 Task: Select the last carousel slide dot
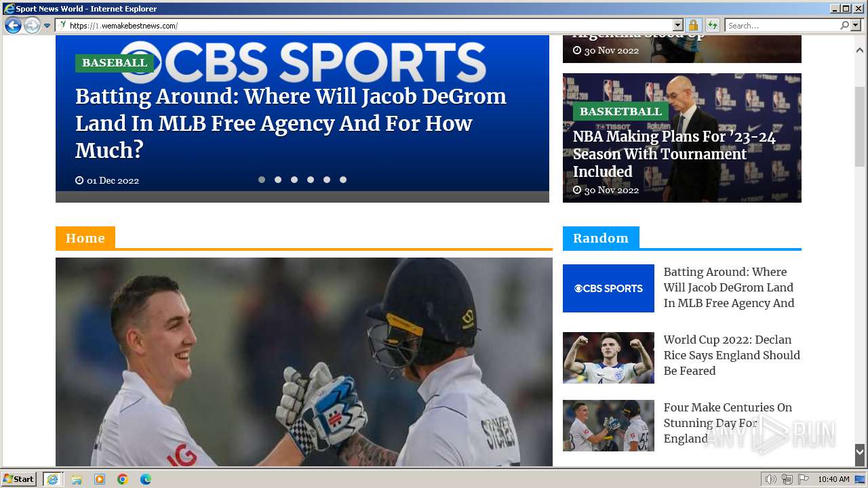pyautogui.click(x=343, y=180)
